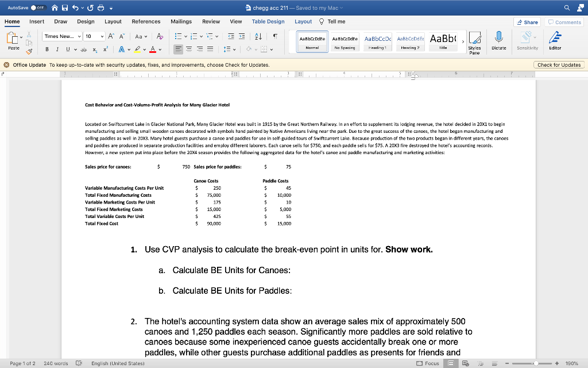Open the Draw tab
This screenshot has width=588, height=368.
[x=61, y=21]
